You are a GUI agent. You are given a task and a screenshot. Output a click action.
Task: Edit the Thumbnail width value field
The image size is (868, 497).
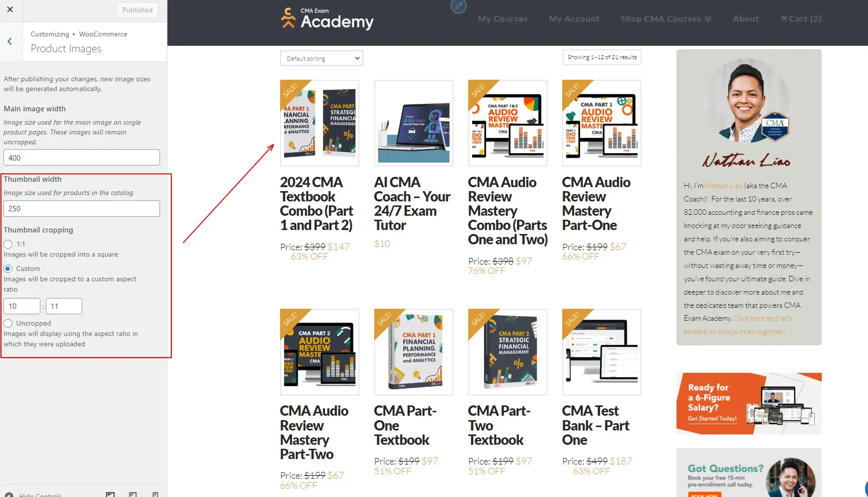[x=81, y=208]
